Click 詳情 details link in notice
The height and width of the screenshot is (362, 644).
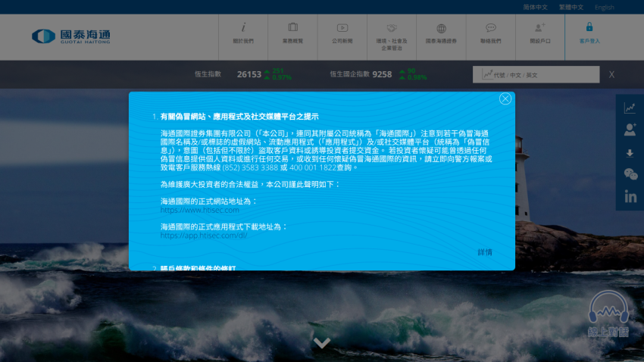[485, 252]
